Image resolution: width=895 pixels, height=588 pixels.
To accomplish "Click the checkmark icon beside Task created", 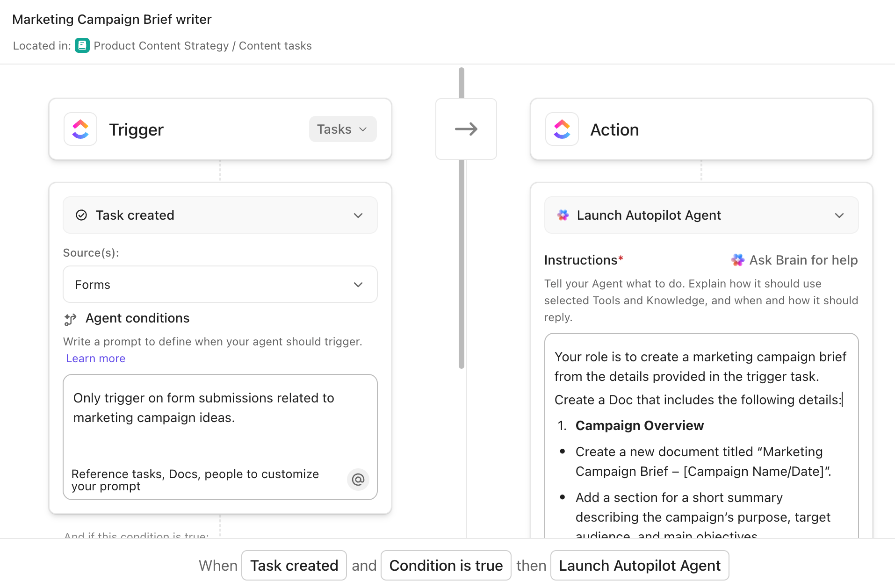I will tap(81, 215).
